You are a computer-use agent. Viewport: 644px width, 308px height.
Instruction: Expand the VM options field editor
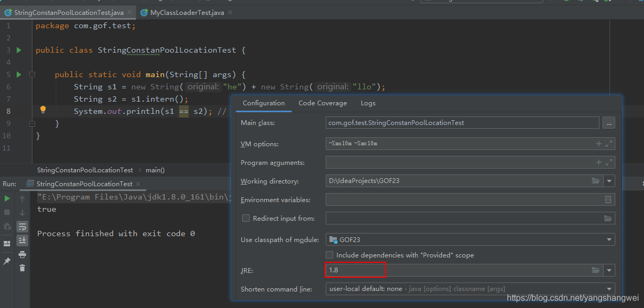(x=609, y=144)
